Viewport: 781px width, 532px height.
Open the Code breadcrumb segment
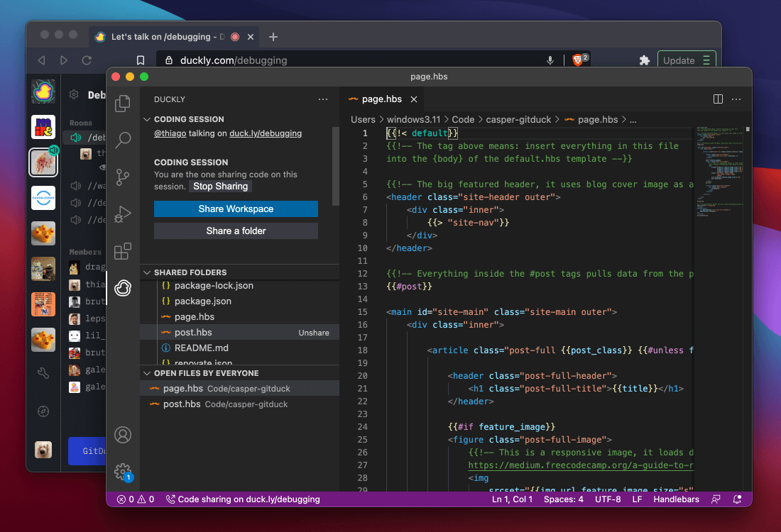point(463,119)
